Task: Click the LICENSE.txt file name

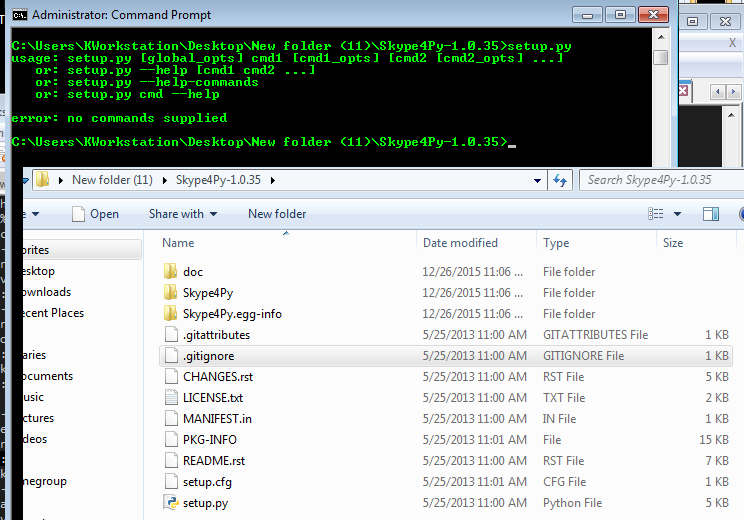Action: [x=213, y=398]
